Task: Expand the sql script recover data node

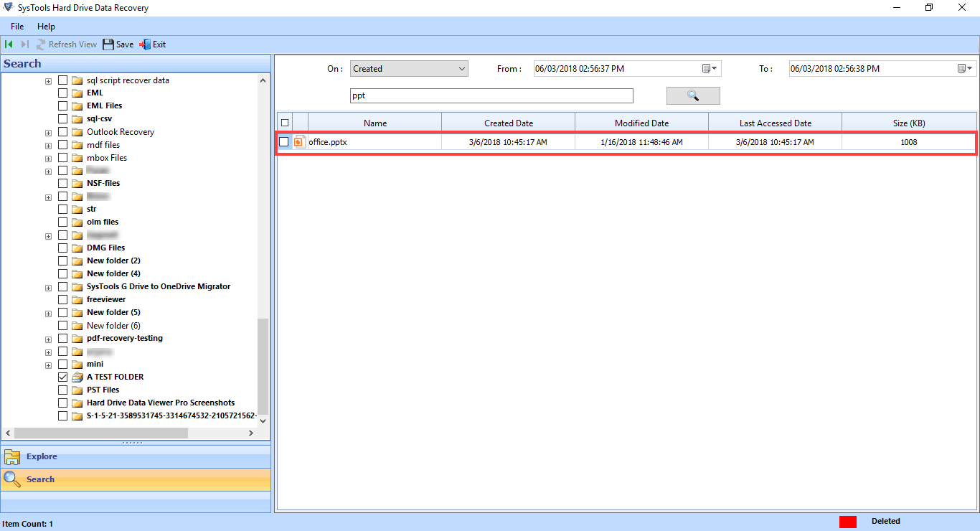Action: pyautogui.click(x=48, y=81)
